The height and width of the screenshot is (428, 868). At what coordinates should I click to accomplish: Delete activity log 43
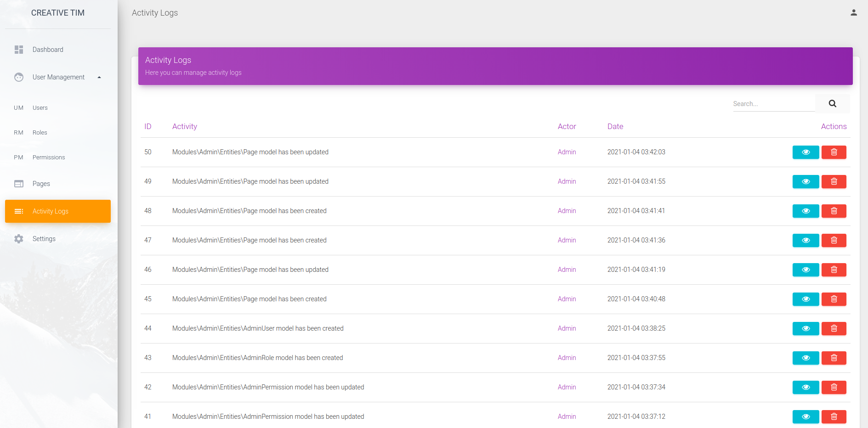(x=834, y=358)
